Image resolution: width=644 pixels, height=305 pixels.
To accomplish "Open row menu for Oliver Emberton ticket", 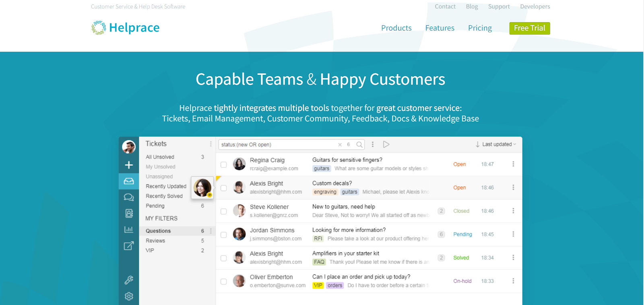I will point(513,280).
